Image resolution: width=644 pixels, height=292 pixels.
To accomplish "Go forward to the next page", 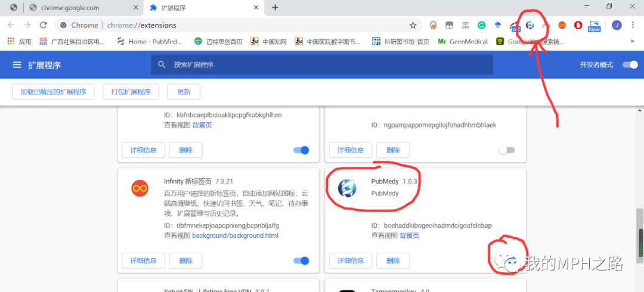I will [x=27, y=25].
